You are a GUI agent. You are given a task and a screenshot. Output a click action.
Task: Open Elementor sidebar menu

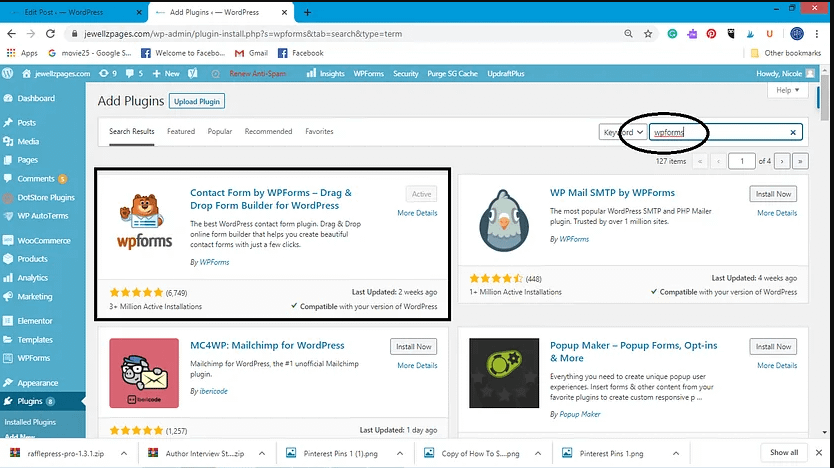[x=35, y=321]
